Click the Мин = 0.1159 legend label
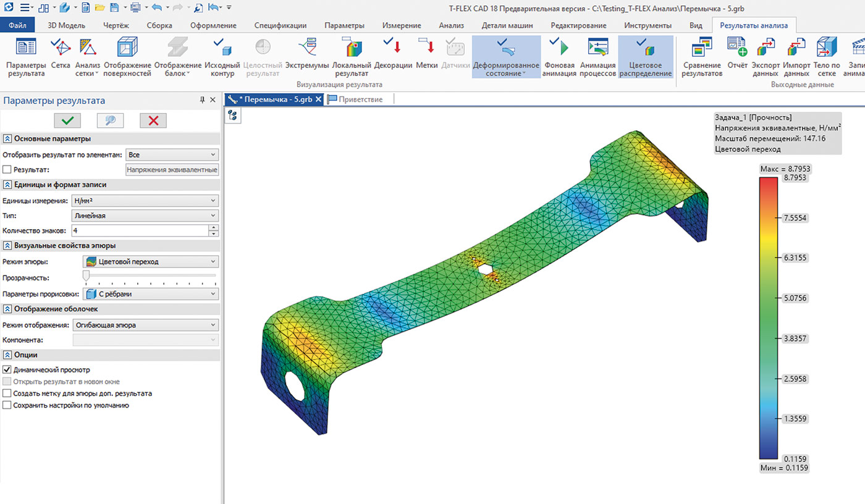 pyautogui.click(x=783, y=468)
